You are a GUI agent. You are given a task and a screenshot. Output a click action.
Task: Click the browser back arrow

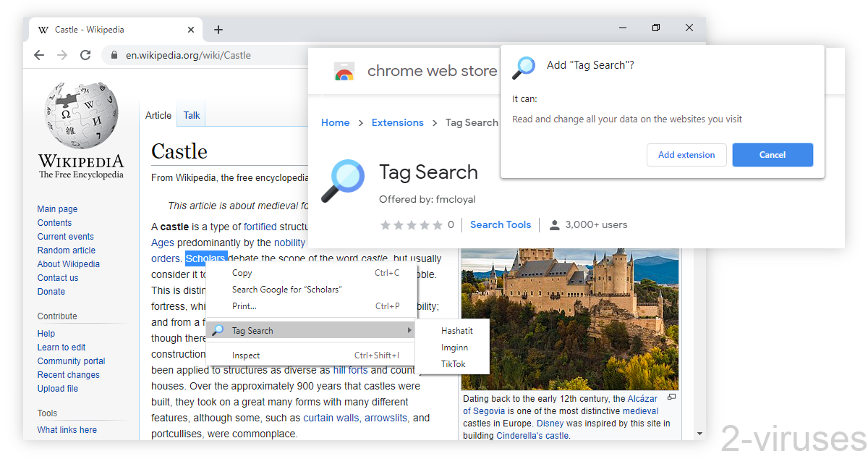pos(39,55)
